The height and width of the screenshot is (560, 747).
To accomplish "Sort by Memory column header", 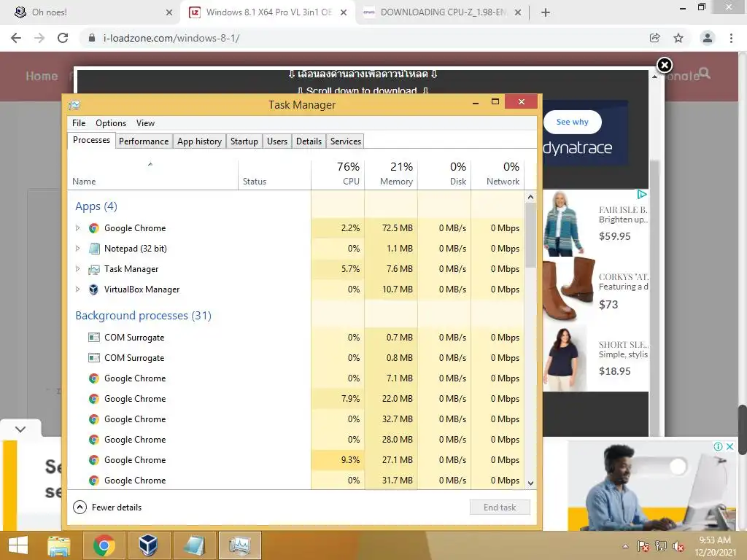I will (391, 174).
